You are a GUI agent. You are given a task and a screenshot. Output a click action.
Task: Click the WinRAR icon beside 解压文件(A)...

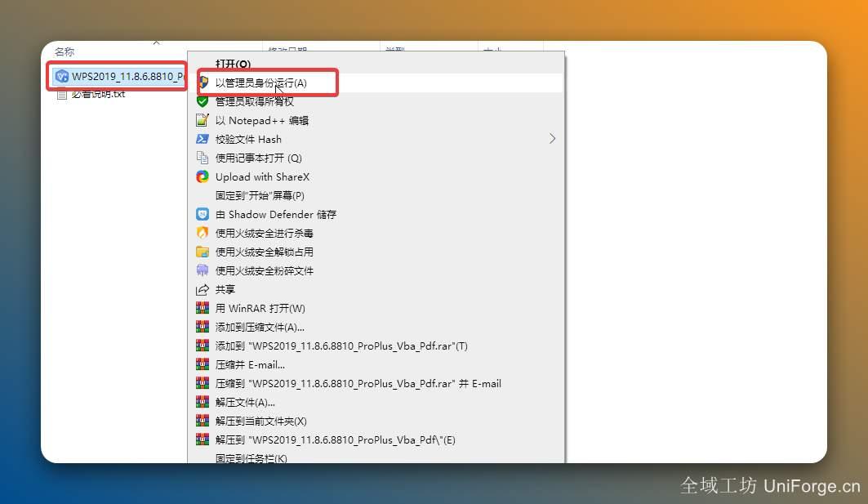(x=203, y=402)
